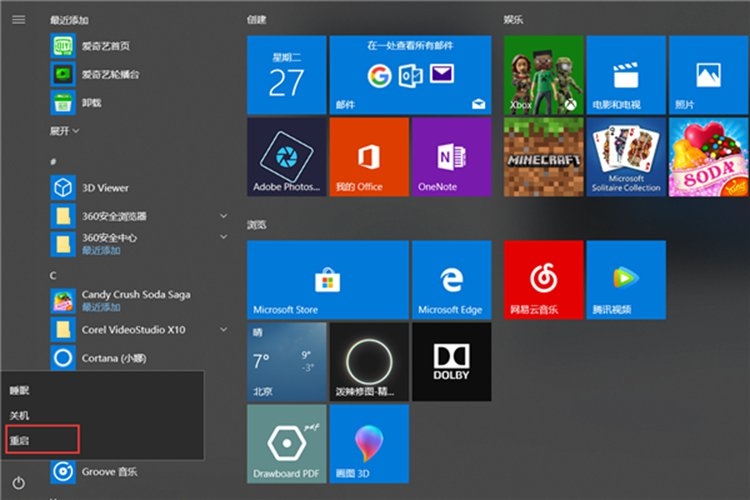Viewport: 750px width, 500px height.
Task: Open the hamburger menu in Start
Action: [x=19, y=20]
